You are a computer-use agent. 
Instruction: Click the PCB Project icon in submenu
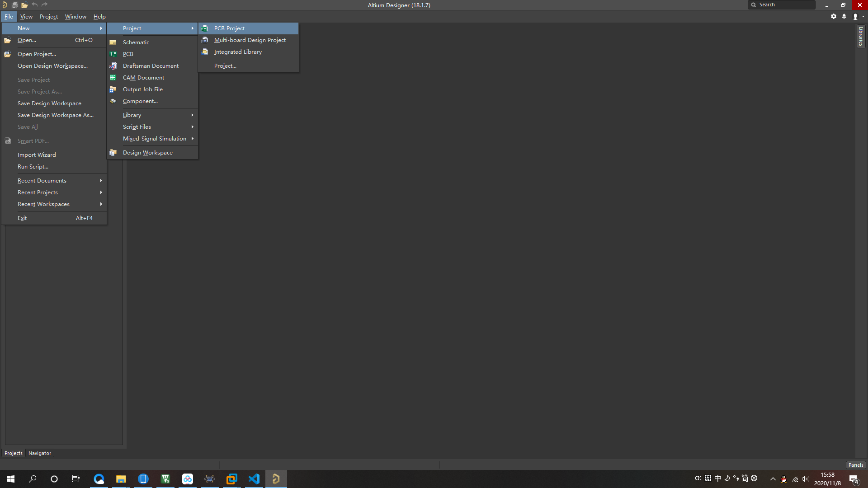(x=204, y=28)
